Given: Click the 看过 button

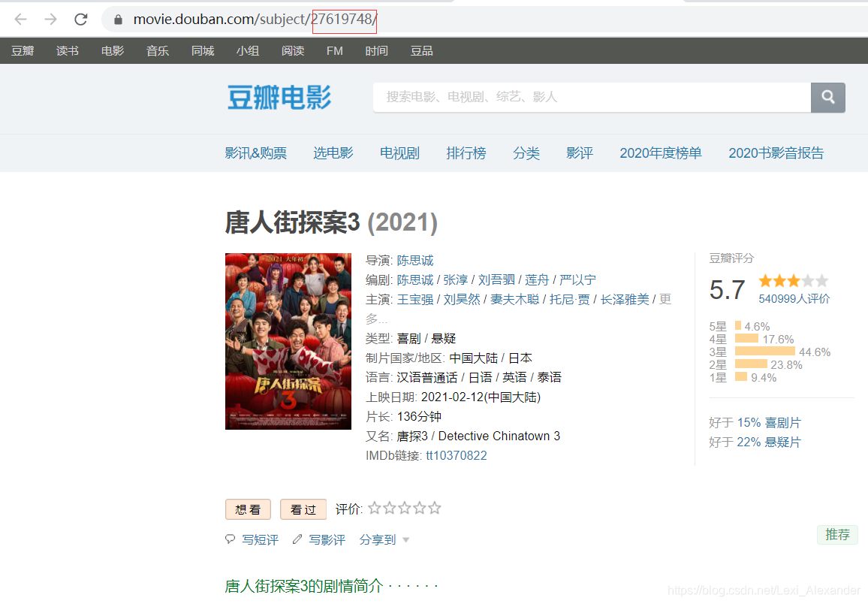Looking at the screenshot, I should [303, 509].
